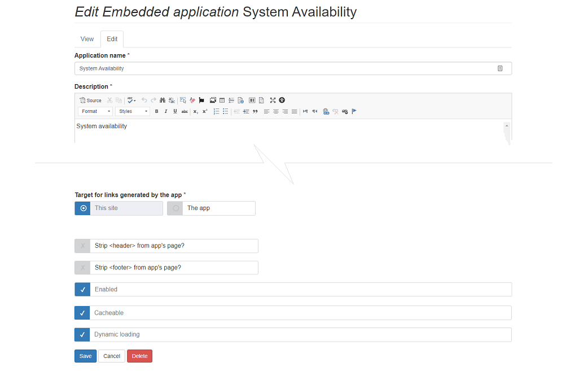Center align the text
588x371 pixels.
coord(275,111)
